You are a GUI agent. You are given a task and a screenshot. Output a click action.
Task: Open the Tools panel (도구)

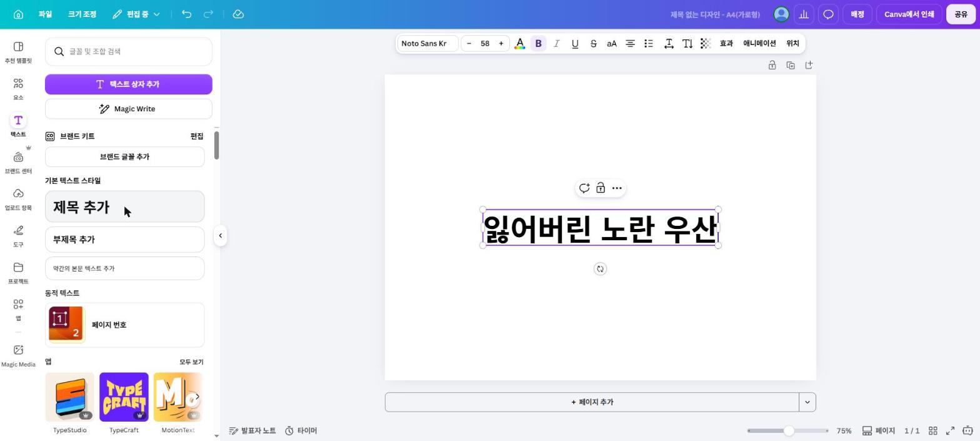(18, 236)
